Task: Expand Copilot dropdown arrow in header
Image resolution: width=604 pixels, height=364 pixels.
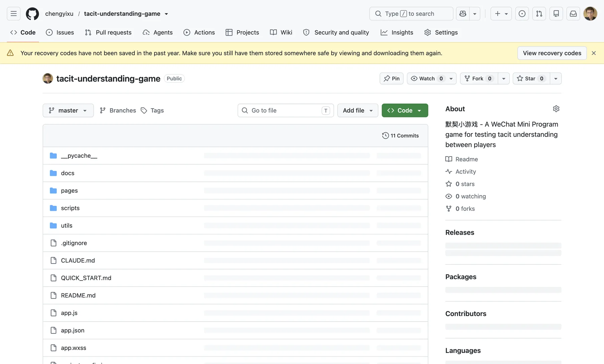Action: click(475, 14)
